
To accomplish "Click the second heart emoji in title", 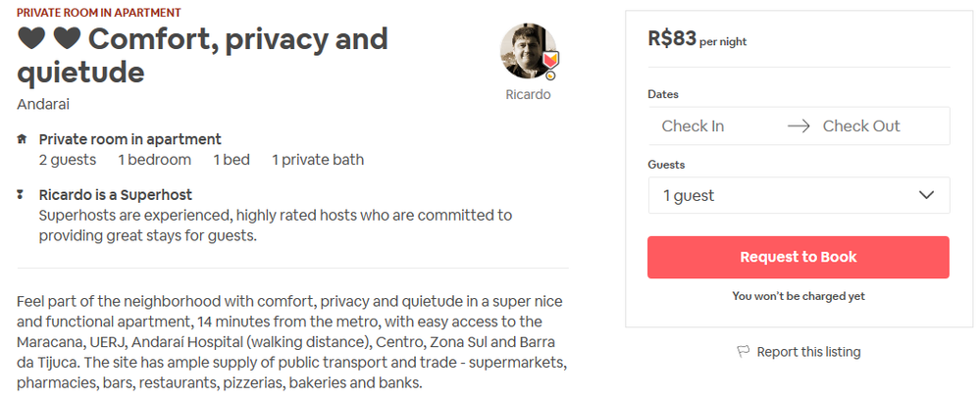I will 67,39.
